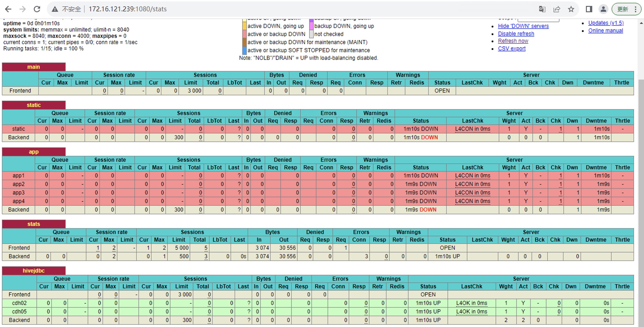Click the 'static' server row name

(18, 129)
